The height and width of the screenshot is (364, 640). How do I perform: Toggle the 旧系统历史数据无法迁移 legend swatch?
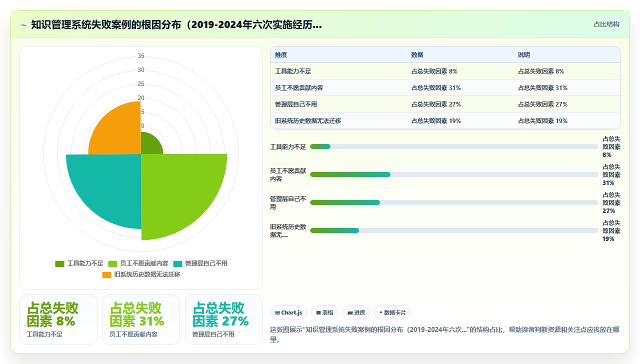tap(106, 274)
